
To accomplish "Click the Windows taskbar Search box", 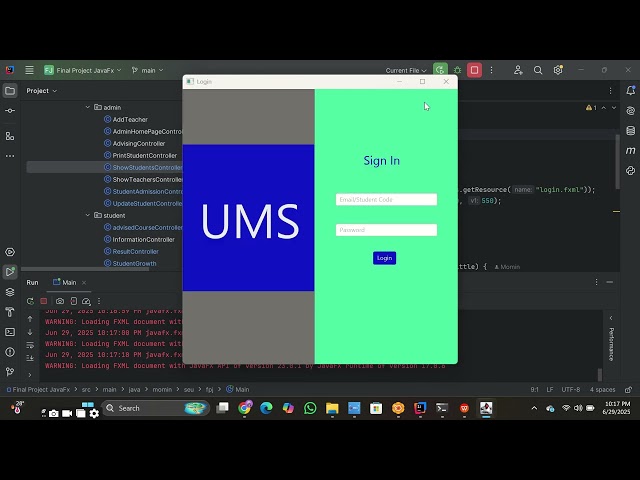I will coord(156,408).
